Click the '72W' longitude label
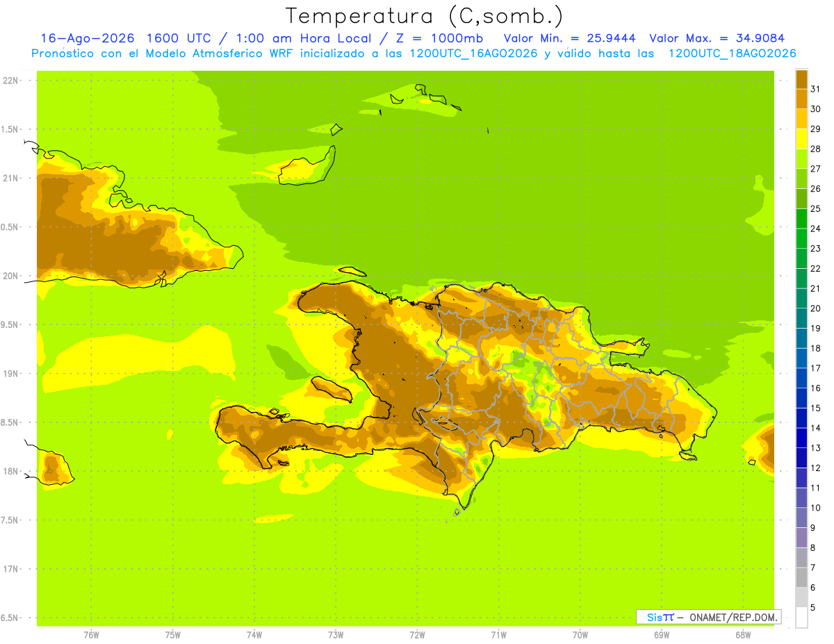Image resolution: width=834 pixels, height=644 pixels. click(x=417, y=635)
